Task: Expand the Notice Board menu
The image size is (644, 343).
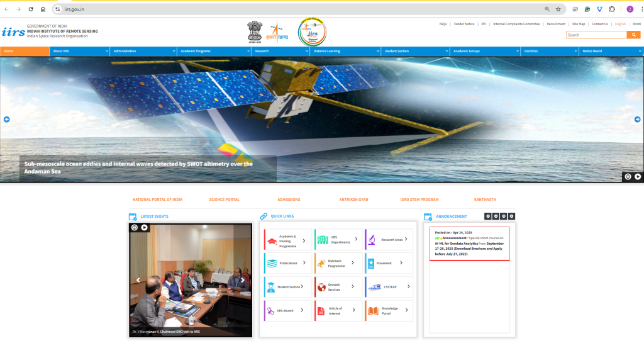Action: (x=611, y=52)
